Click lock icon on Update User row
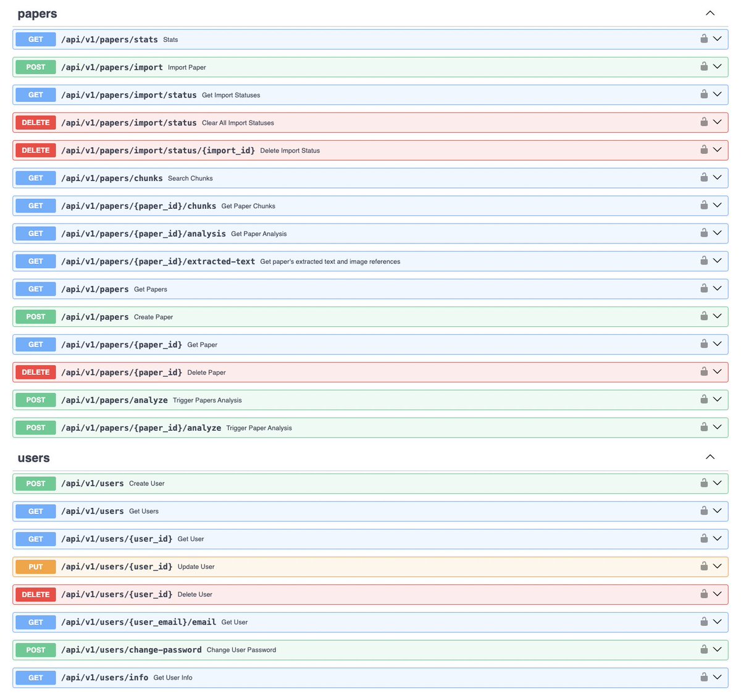Screen dimensions: 741x700 click(704, 567)
